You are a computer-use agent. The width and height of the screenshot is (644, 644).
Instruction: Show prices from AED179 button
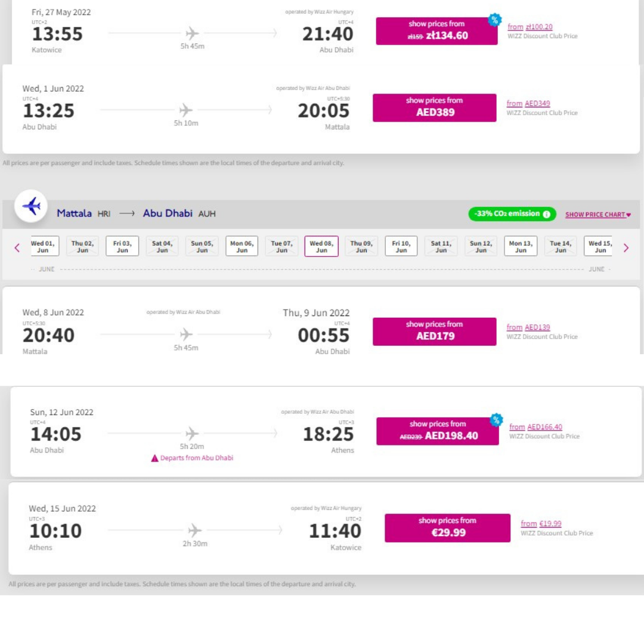pos(435,332)
